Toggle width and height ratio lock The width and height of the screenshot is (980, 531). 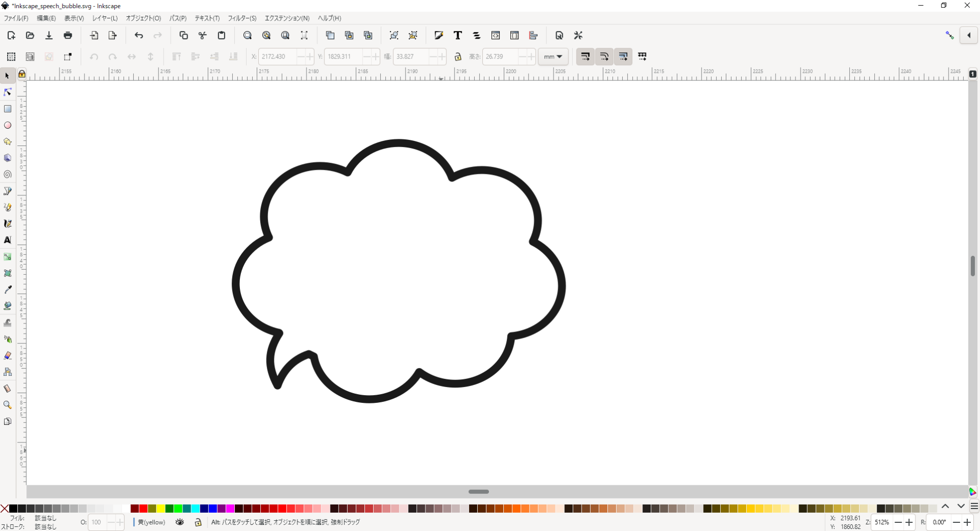[x=458, y=56]
